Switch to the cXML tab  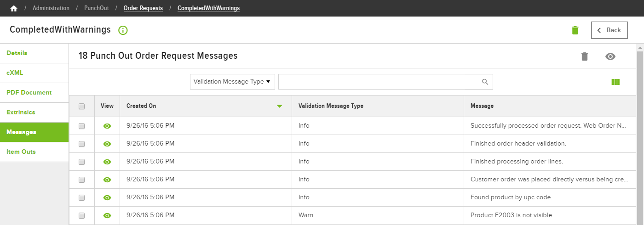tap(34, 73)
